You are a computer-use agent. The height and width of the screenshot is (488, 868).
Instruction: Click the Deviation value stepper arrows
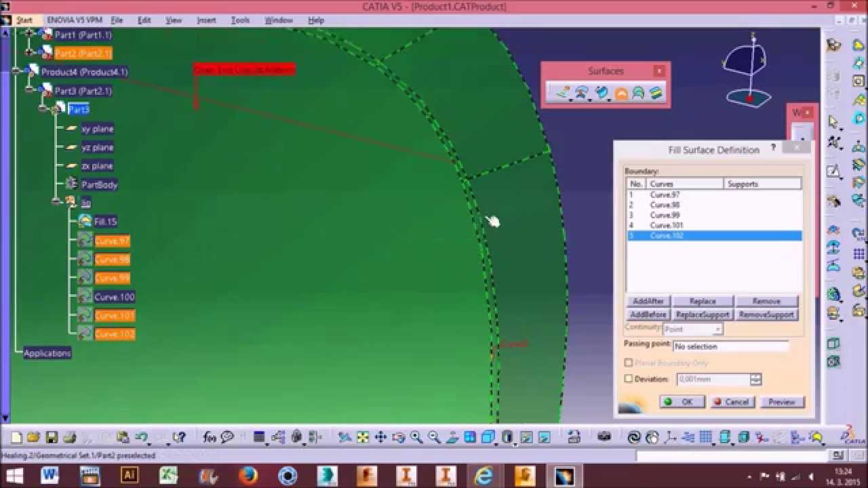756,380
